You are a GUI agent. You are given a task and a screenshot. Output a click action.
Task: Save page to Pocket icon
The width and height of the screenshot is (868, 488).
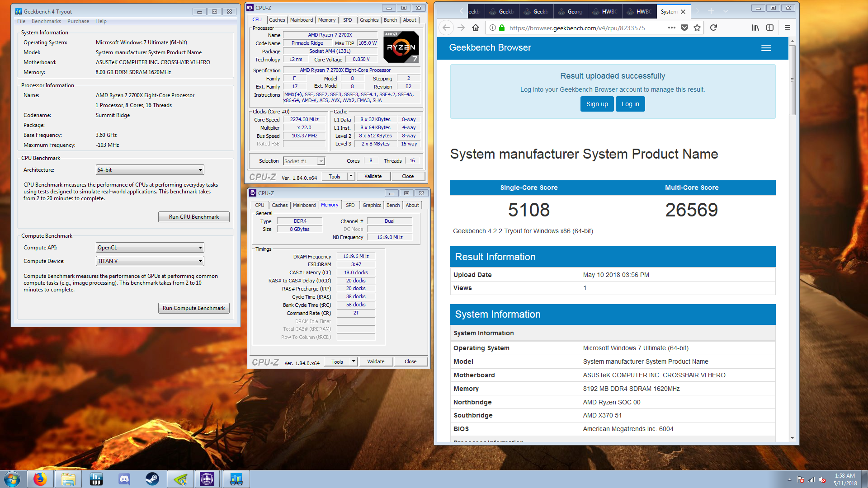(684, 28)
